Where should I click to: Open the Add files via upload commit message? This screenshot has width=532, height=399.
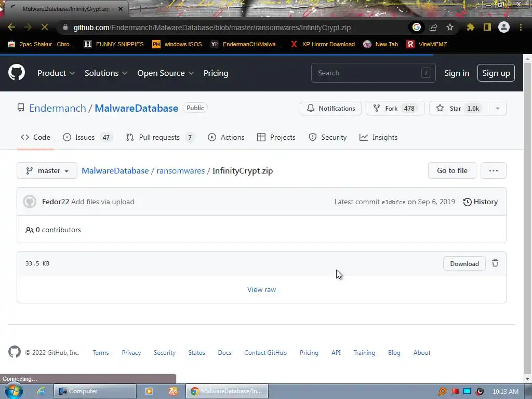pos(102,202)
